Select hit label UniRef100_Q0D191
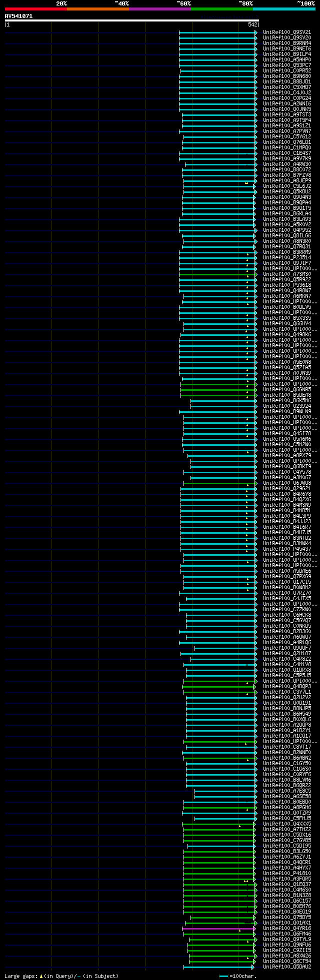The height and width of the screenshot is (980, 320). point(287,703)
